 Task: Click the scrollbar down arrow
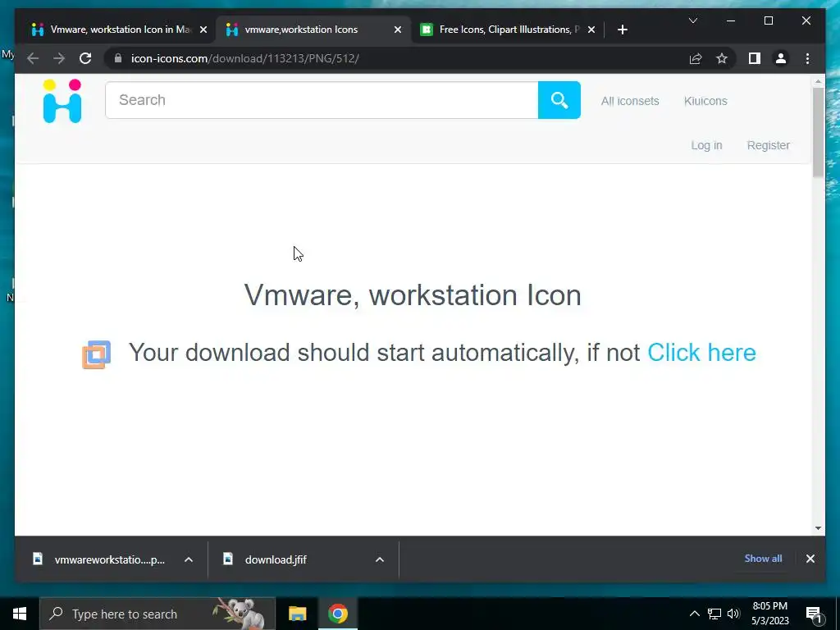click(x=818, y=528)
